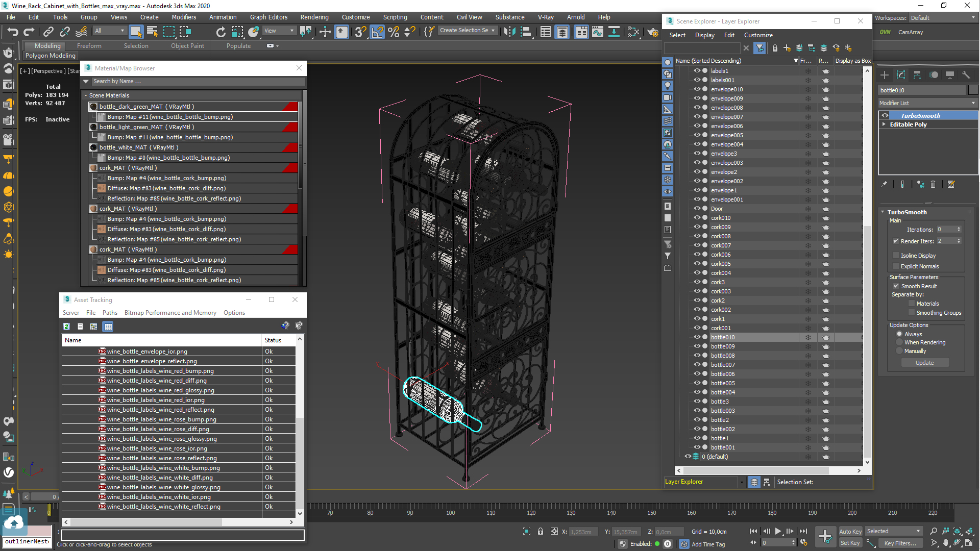The image size is (980, 551).
Task: Open the Create command panel tab
Action: [x=885, y=75]
